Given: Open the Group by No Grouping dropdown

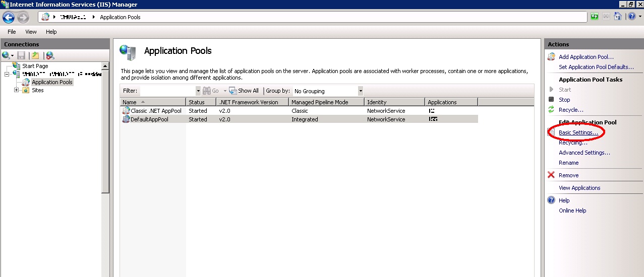Looking at the screenshot, I should point(360,91).
